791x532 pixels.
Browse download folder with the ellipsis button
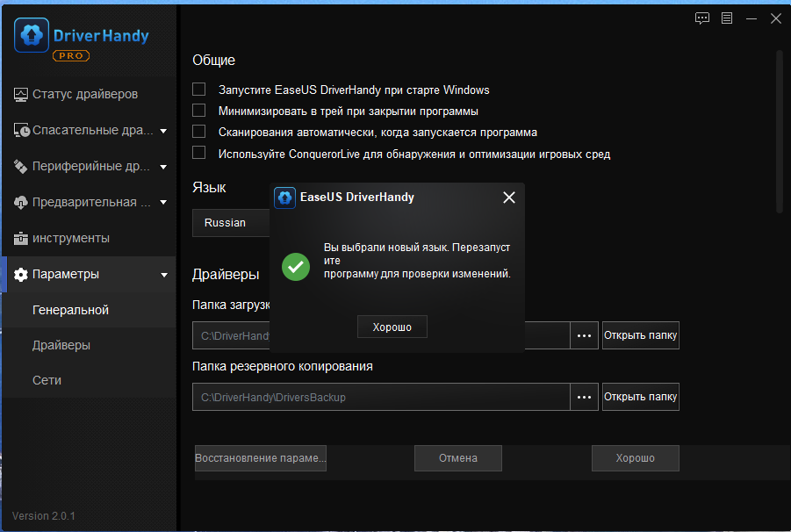click(x=584, y=335)
